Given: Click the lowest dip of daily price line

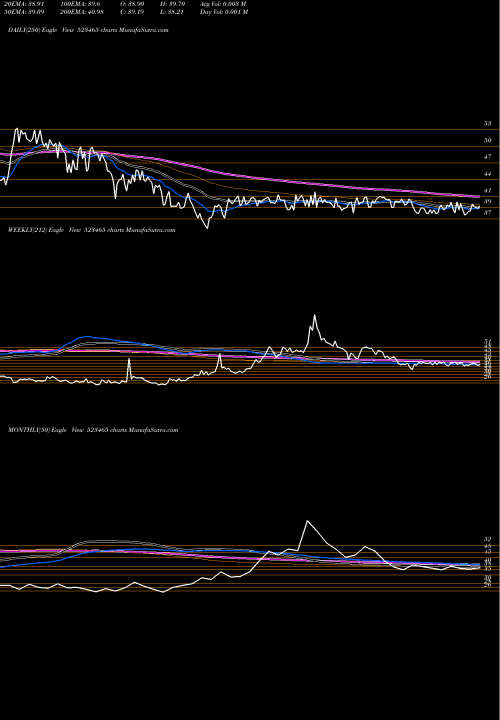Looking at the screenshot, I should tap(208, 227).
